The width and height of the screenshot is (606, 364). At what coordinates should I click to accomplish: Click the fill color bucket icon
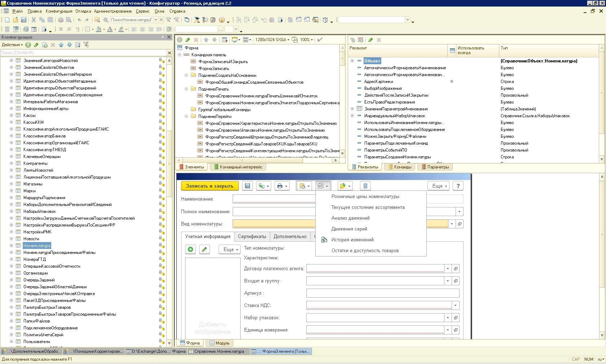click(98, 29)
